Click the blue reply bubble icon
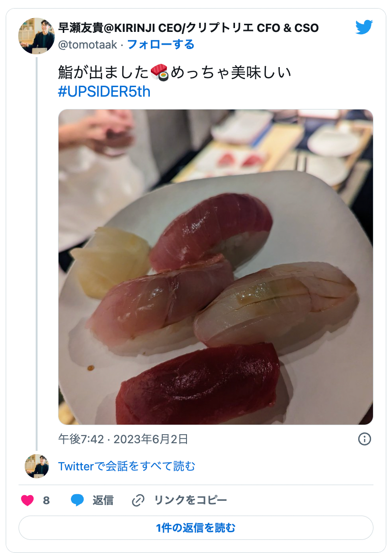Image resolution: width=392 pixels, height=557 pixels. tap(77, 500)
